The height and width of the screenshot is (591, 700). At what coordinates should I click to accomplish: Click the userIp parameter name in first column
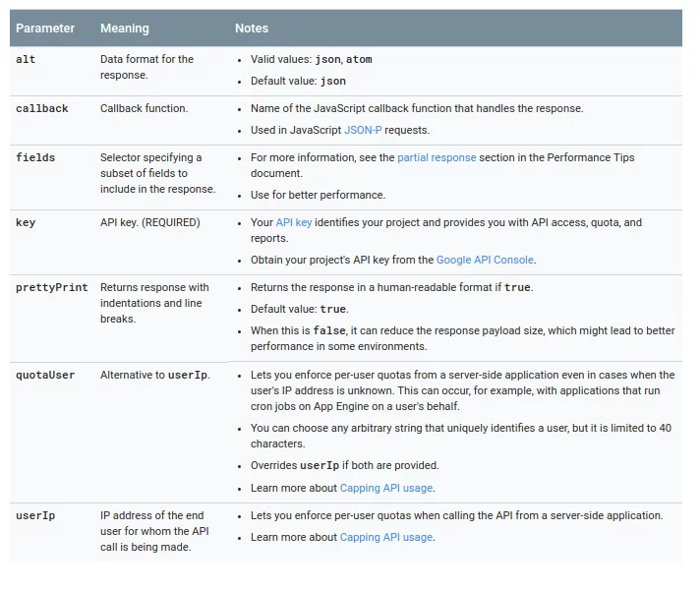pyautogui.click(x=35, y=515)
